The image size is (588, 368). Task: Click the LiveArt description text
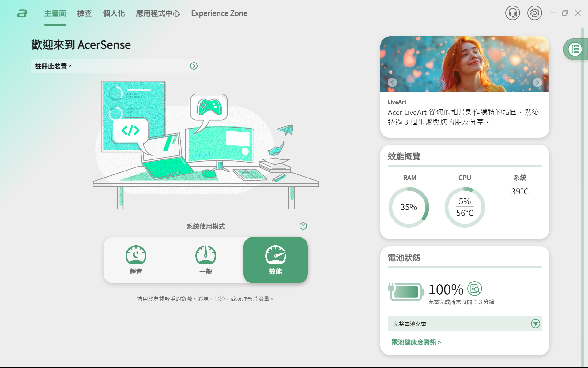[x=463, y=117]
